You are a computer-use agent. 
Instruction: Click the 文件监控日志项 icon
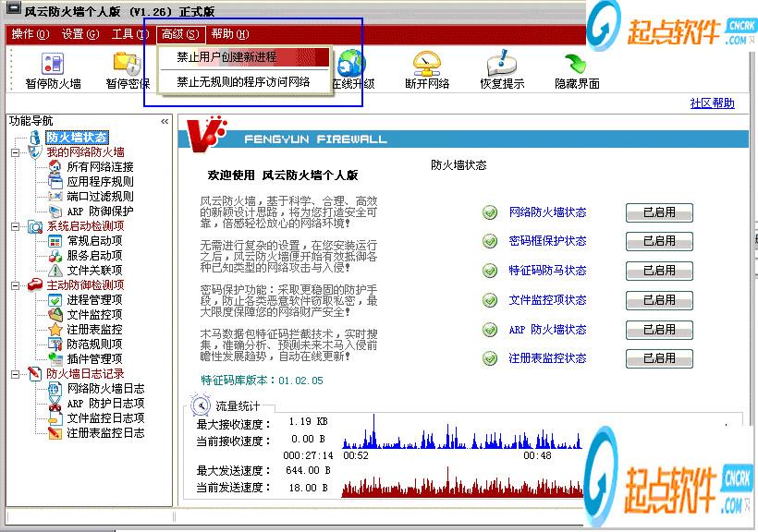[x=55, y=418]
